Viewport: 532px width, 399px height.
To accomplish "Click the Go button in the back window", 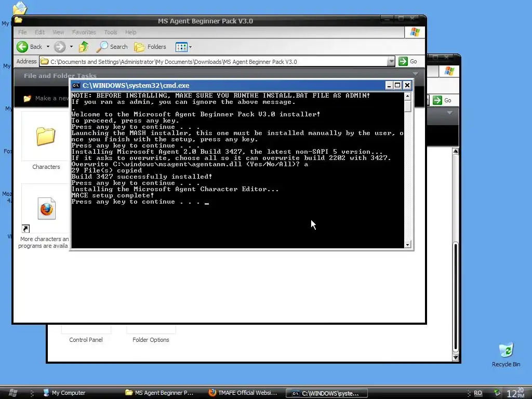I will (x=443, y=100).
